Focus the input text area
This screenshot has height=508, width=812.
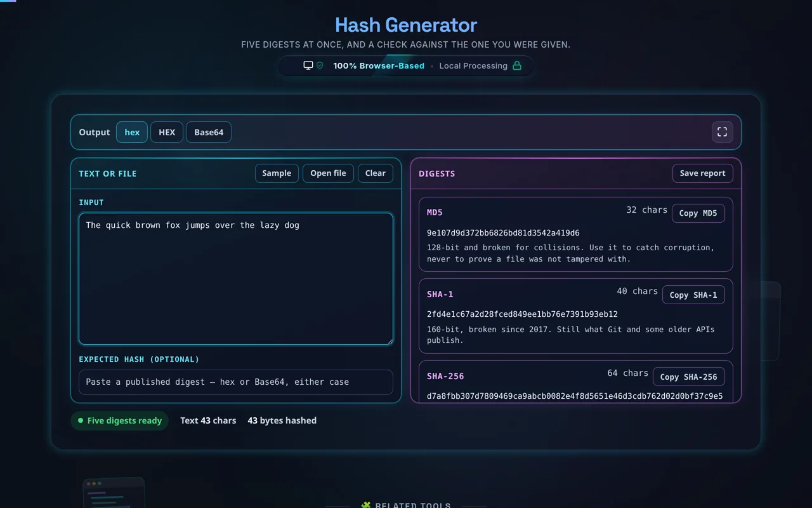click(236, 279)
